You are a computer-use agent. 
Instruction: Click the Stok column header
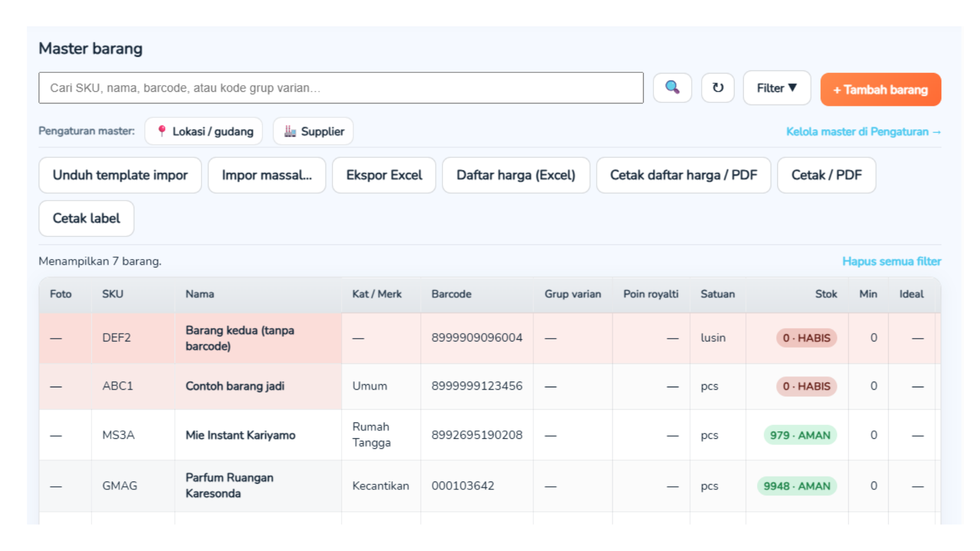point(825,294)
